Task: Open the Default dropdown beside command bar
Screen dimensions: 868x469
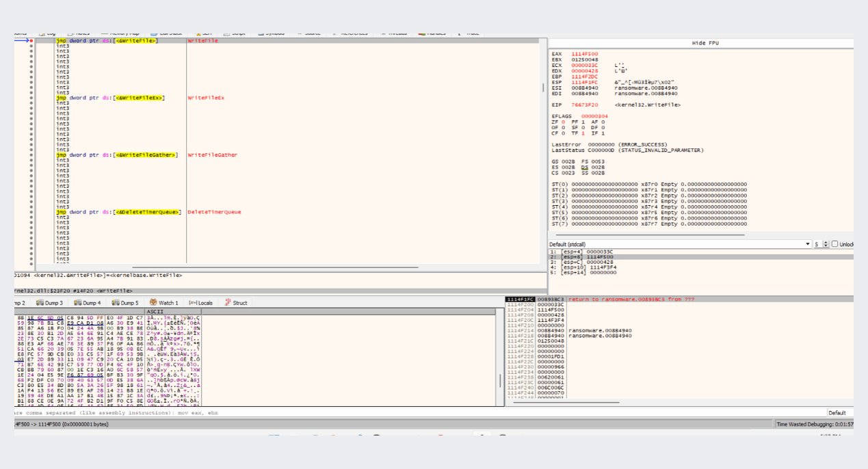Action: (839, 413)
